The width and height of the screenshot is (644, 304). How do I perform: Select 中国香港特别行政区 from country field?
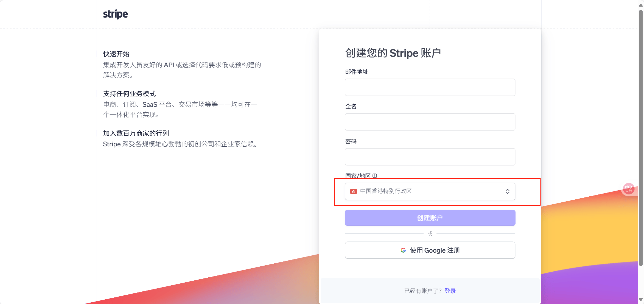tap(430, 191)
